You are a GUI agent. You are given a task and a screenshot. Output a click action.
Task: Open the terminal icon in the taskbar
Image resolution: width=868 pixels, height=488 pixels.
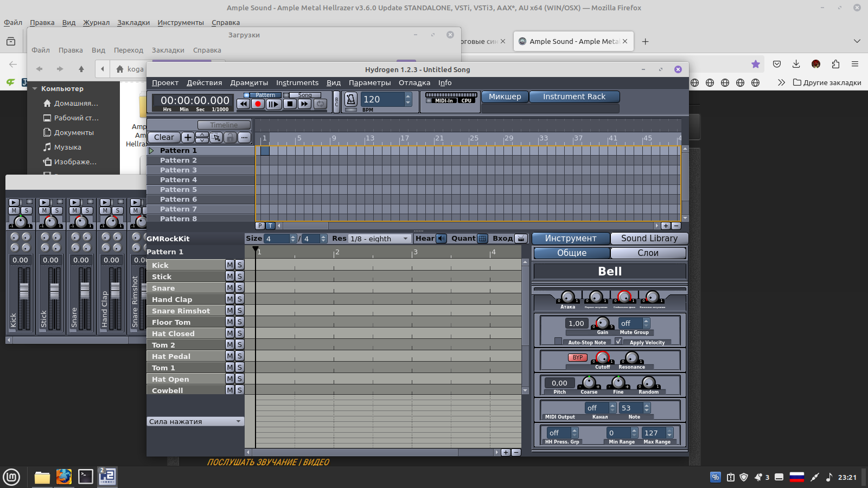86,477
